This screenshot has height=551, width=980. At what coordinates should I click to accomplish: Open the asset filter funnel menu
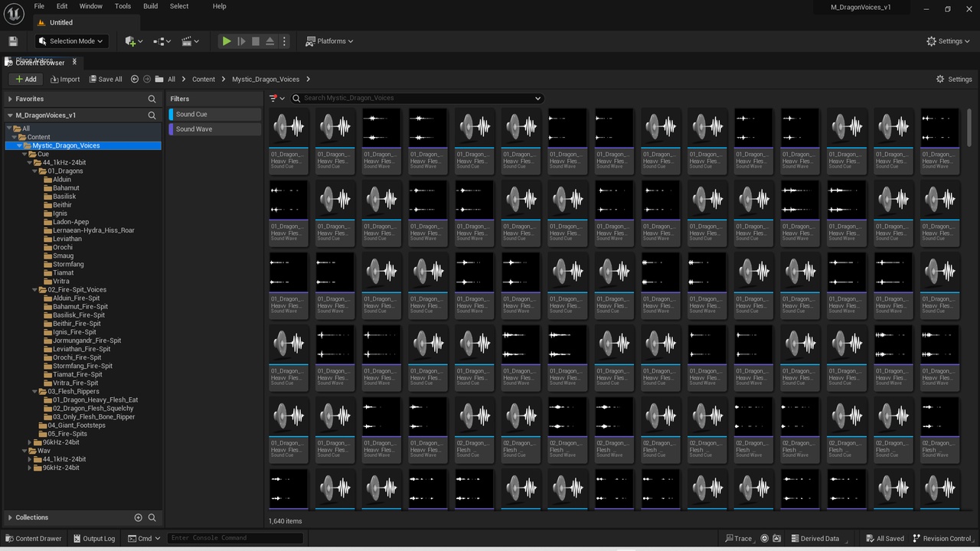click(x=276, y=98)
